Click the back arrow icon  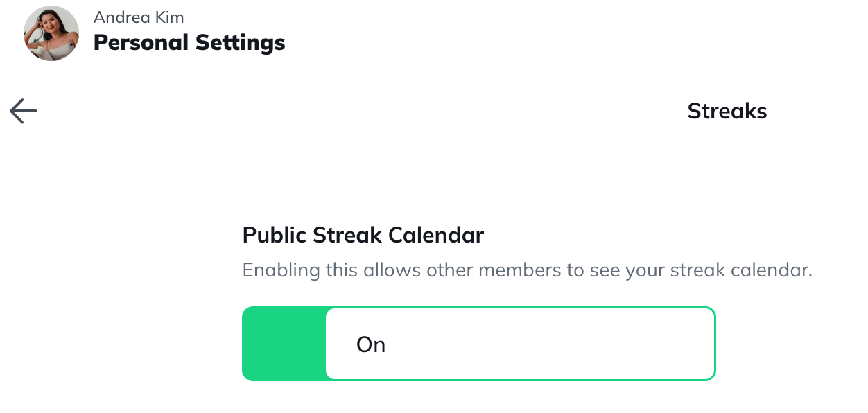[24, 111]
